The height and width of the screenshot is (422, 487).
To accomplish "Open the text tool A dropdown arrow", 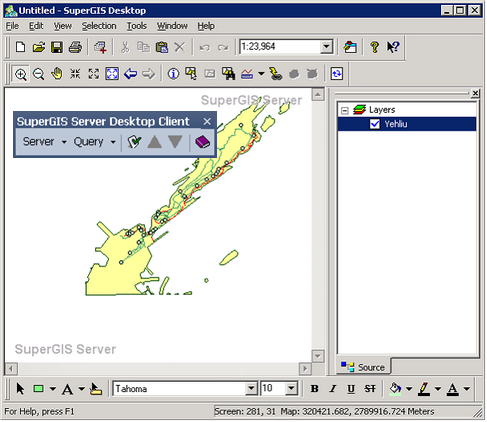I will [x=81, y=389].
